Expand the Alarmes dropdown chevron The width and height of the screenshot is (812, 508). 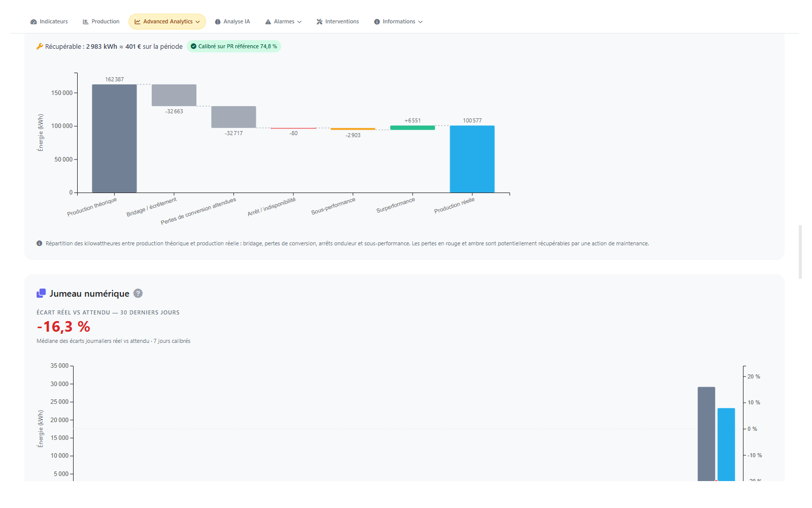point(299,22)
